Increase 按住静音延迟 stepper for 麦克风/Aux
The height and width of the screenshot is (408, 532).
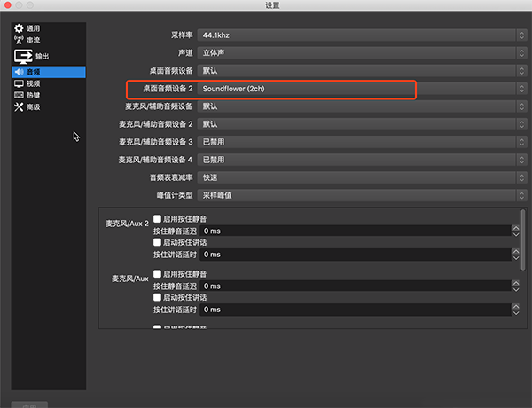click(x=516, y=283)
